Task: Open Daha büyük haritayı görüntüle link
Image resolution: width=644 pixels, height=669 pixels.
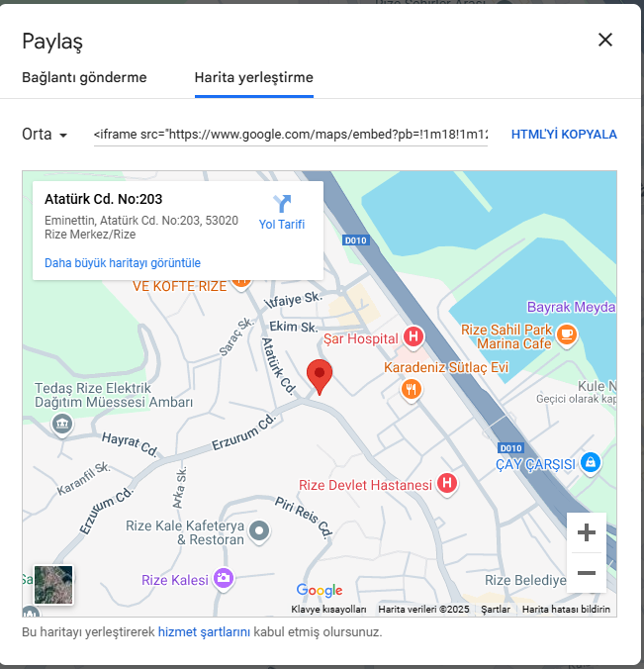Action: click(x=123, y=263)
